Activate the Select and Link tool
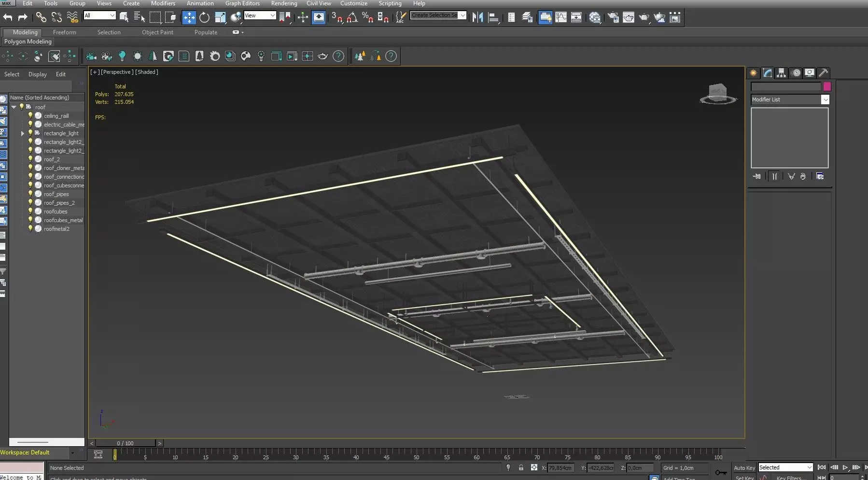The image size is (868, 480). tap(41, 17)
